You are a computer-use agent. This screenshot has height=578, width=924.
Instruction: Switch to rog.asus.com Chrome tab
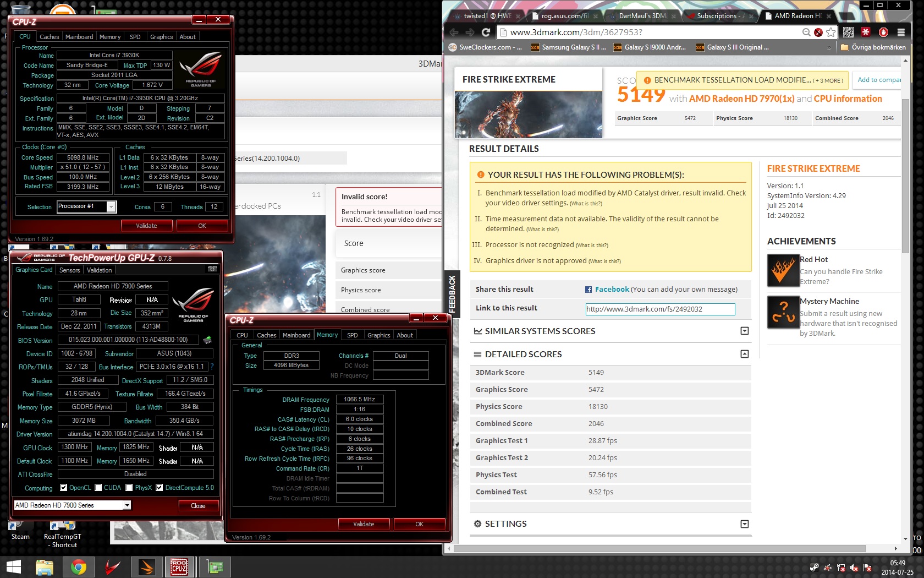(565, 16)
